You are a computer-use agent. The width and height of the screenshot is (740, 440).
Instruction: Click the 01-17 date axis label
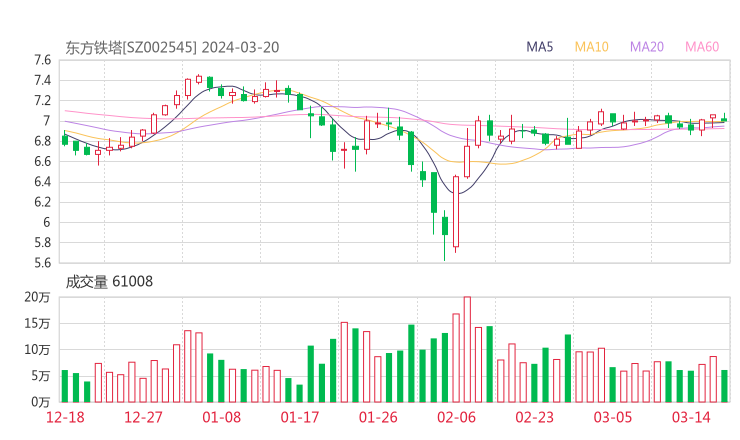(300, 417)
